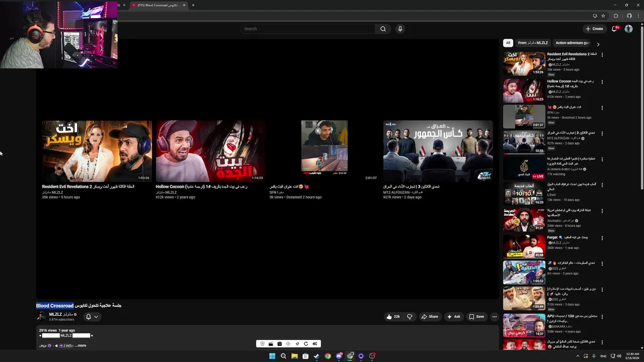
Task: Open options menu for sidebar M12 ALFOUZAN video
Action: pos(602,134)
